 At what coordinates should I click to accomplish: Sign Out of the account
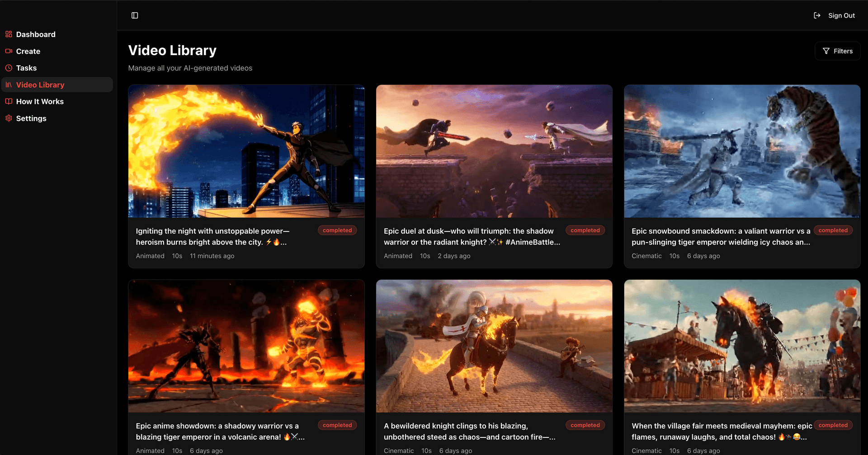click(841, 15)
